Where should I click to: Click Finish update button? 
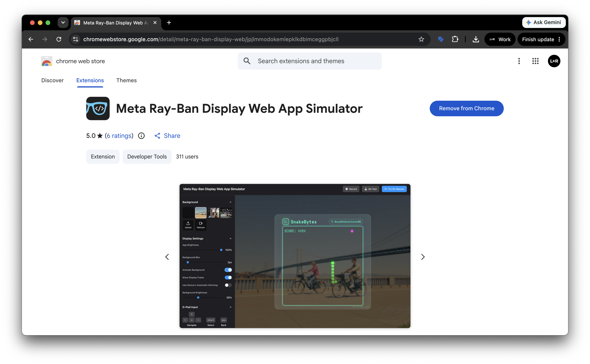538,39
